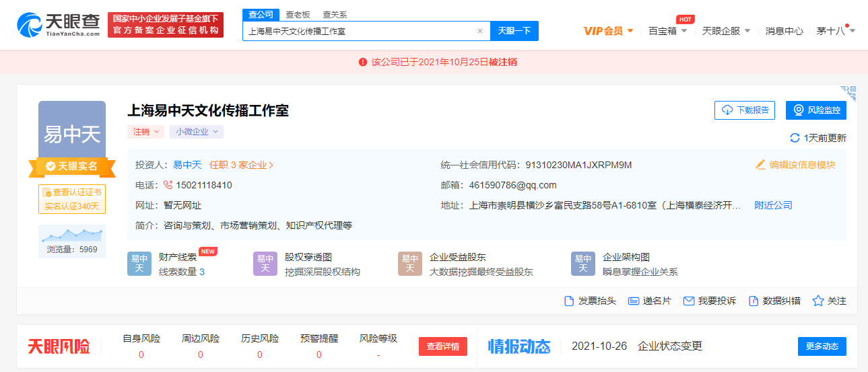Click the 天眼风险 heading logo

click(59, 346)
